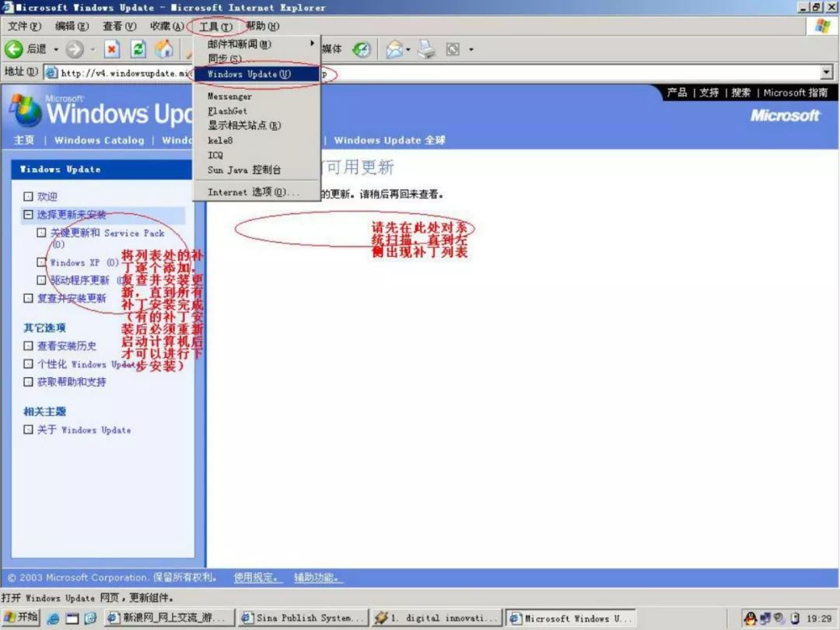Viewport: 840px width, 630px height.
Task: Click the tray icon beside the clock
Action: [x=795, y=618]
